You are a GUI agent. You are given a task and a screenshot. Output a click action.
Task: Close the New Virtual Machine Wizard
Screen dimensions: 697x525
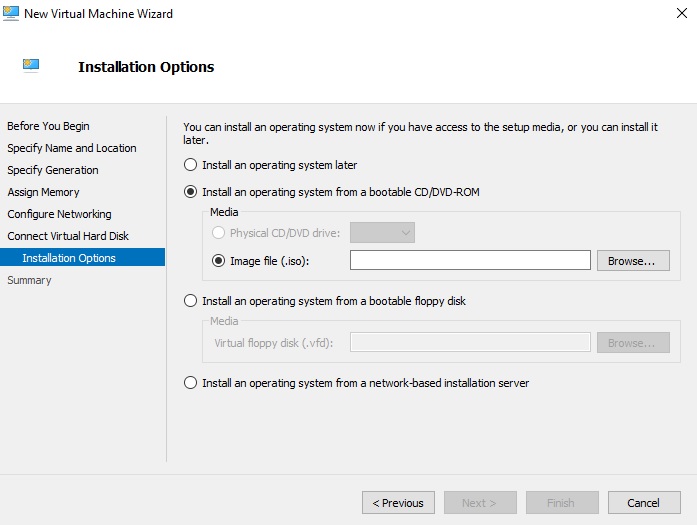click(681, 13)
